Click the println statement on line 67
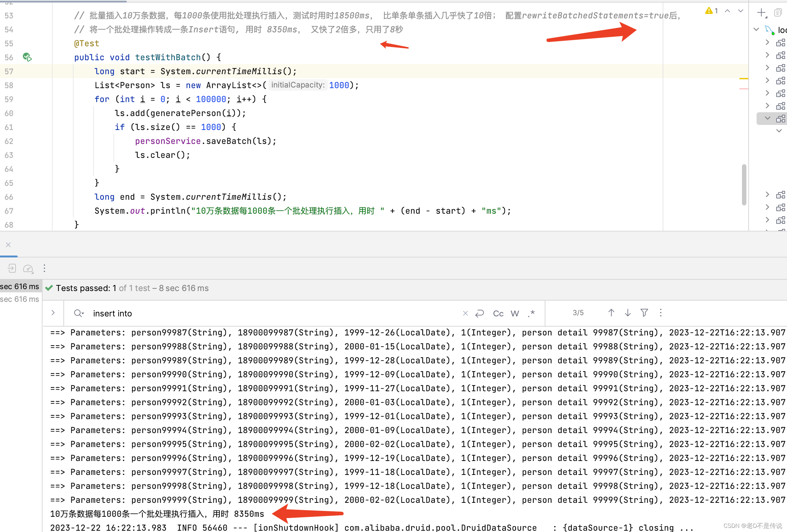This screenshot has width=787, height=532. click(x=303, y=211)
